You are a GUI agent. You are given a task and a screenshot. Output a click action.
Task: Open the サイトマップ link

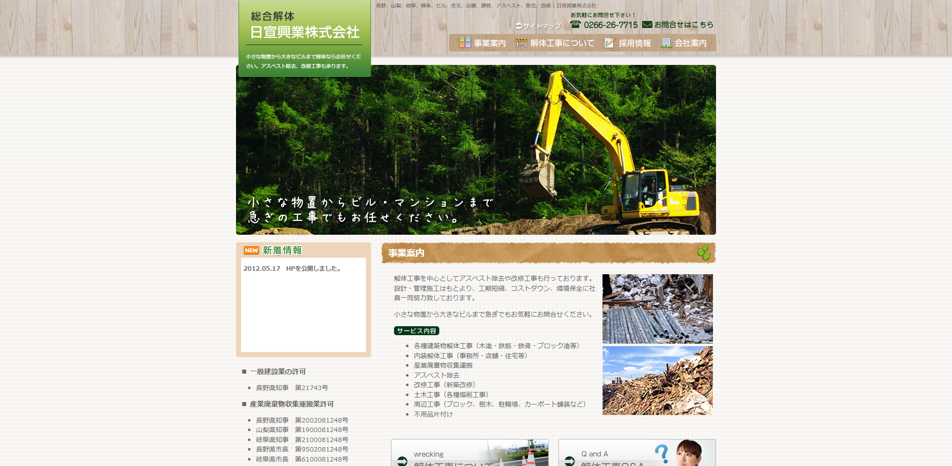(541, 26)
